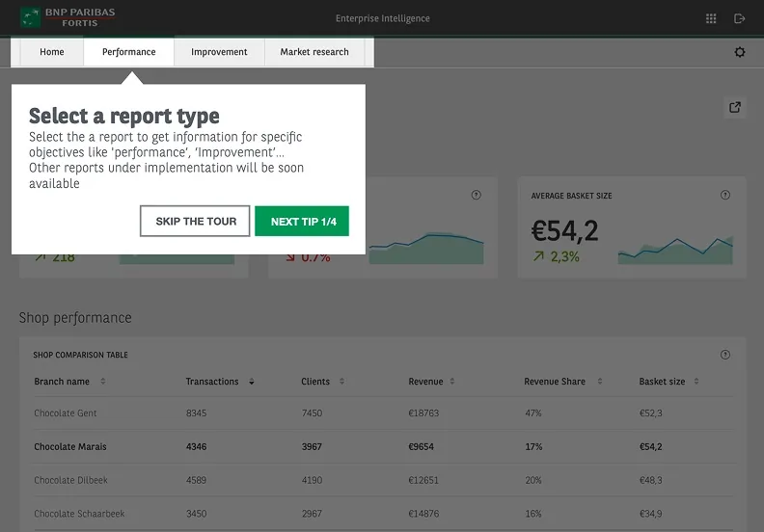
Task: Click revenue value €18763
Action: click(x=423, y=413)
